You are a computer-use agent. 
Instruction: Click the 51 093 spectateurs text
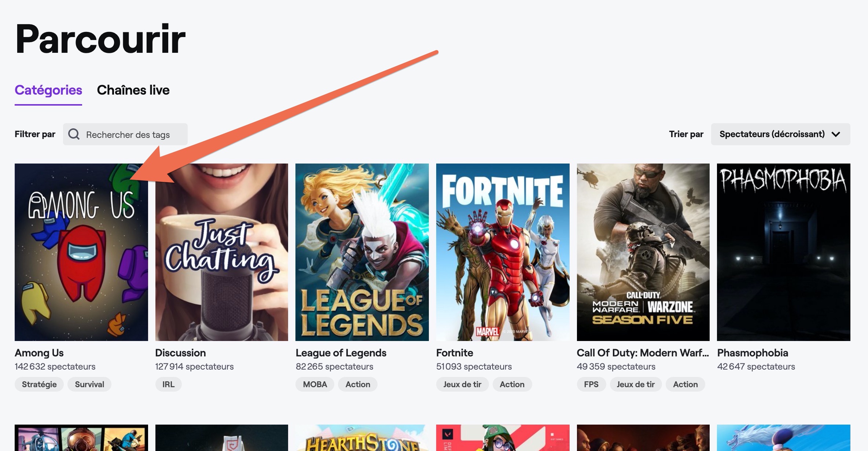tap(474, 366)
